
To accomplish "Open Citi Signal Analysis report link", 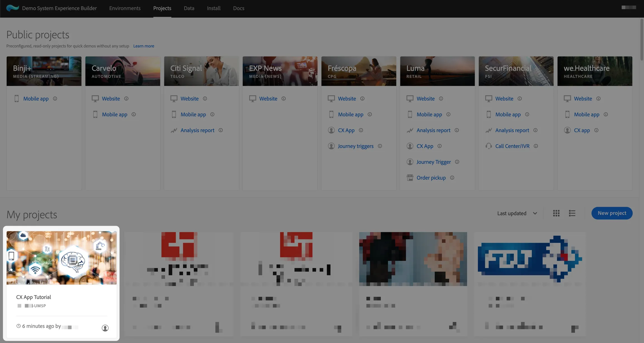I will pos(197,130).
